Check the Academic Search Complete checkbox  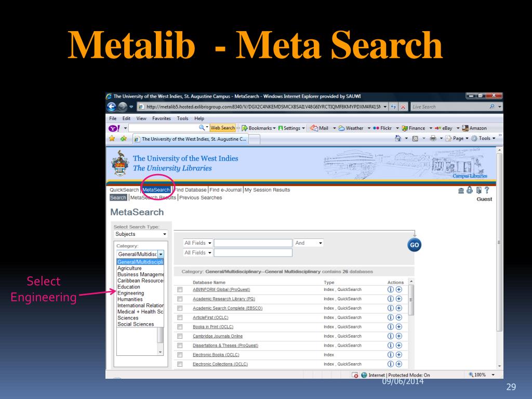(180, 308)
